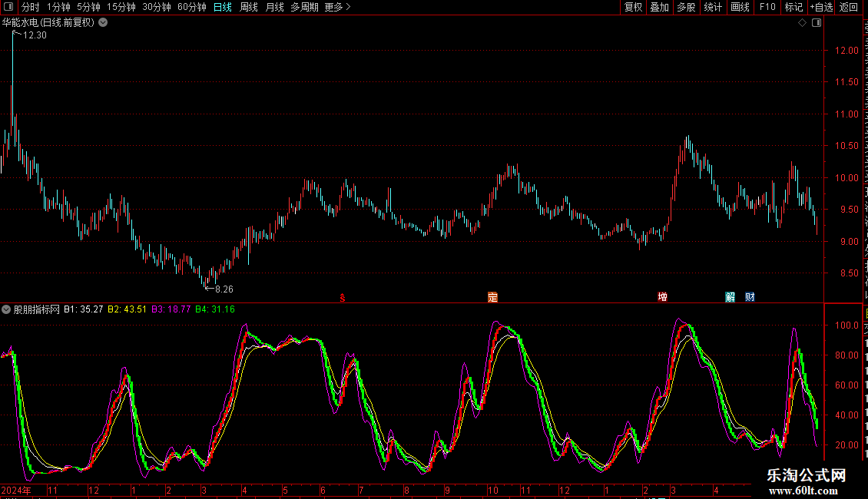Open F10 company information
Screen dimensions: 868x499
click(767, 7)
